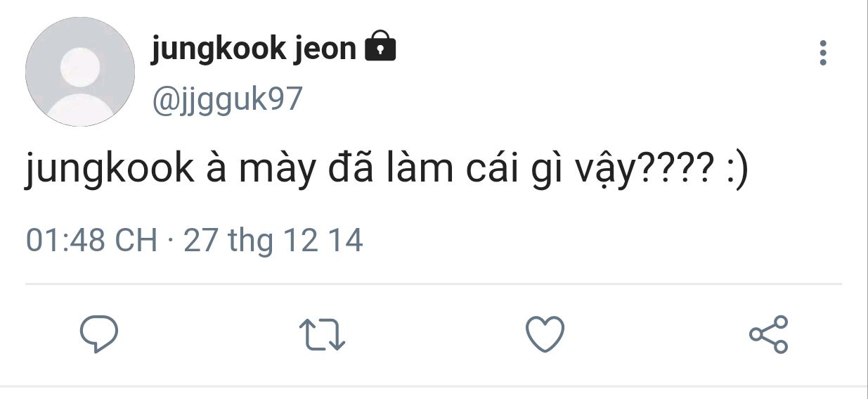Open the three-dot more options menu
The width and height of the screenshot is (868, 399).
(823, 53)
